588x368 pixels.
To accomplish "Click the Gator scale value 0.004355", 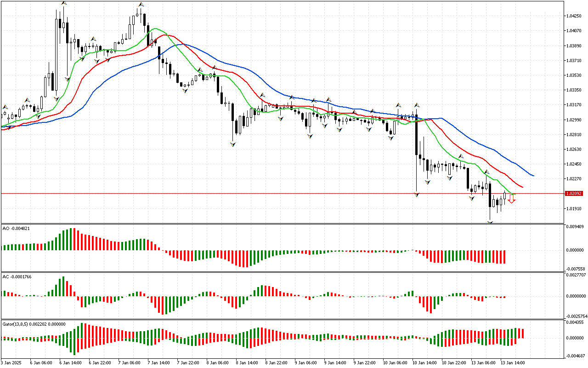I will [x=575, y=323].
